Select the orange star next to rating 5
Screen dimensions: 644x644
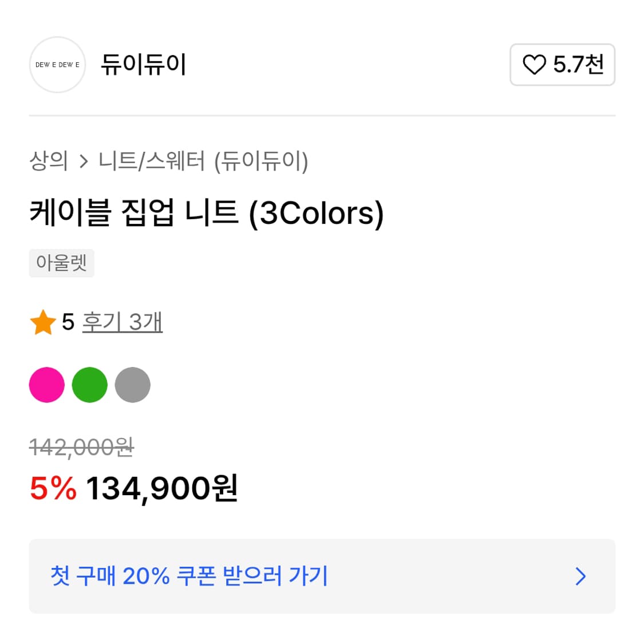43,322
